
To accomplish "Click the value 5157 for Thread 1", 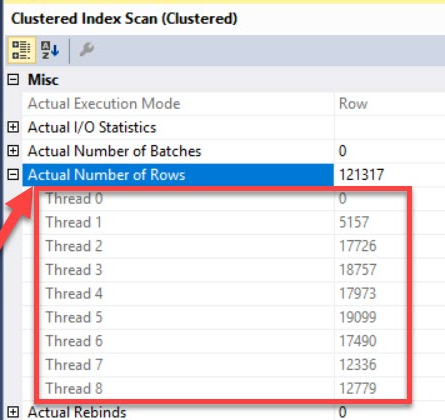I will tap(354, 222).
